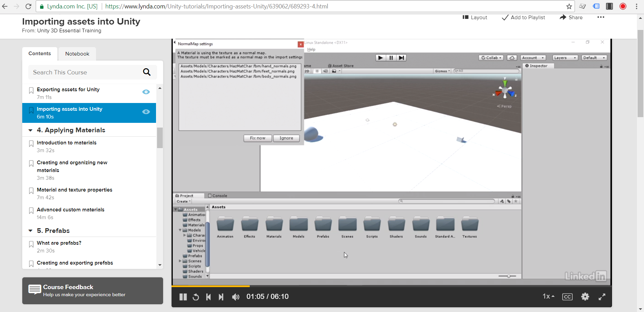The image size is (644, 312).
Task: Switch to the Notebook tab
Action: tap(77, 54)
